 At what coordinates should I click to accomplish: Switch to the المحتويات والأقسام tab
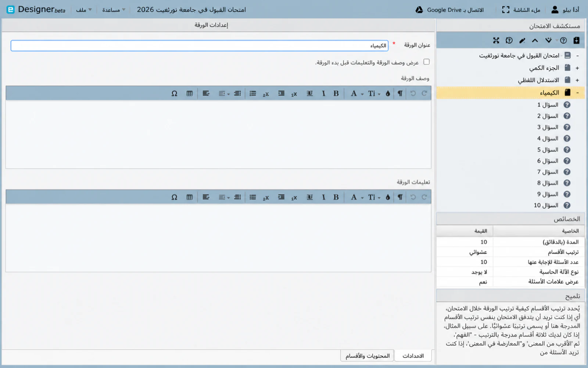[367, 356]
